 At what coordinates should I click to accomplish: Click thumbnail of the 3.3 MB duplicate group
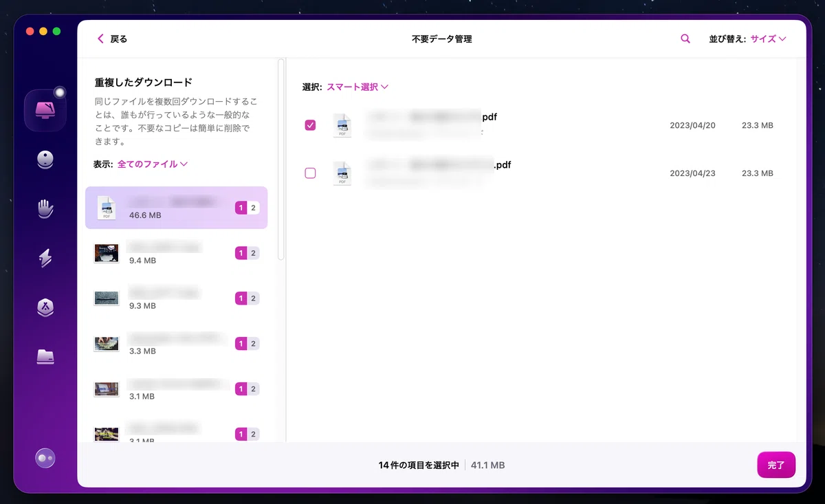[x=107, y=344]
